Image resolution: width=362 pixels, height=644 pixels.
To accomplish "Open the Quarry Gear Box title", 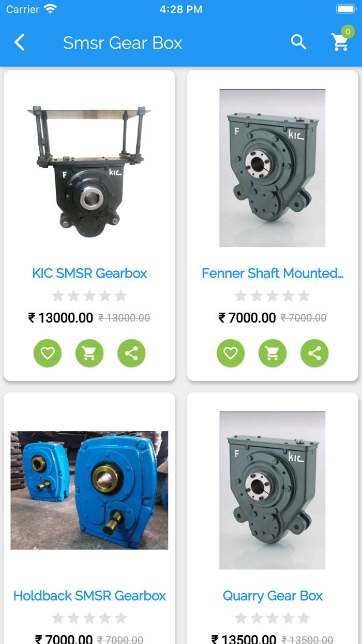I will click(x=273, y=596).
